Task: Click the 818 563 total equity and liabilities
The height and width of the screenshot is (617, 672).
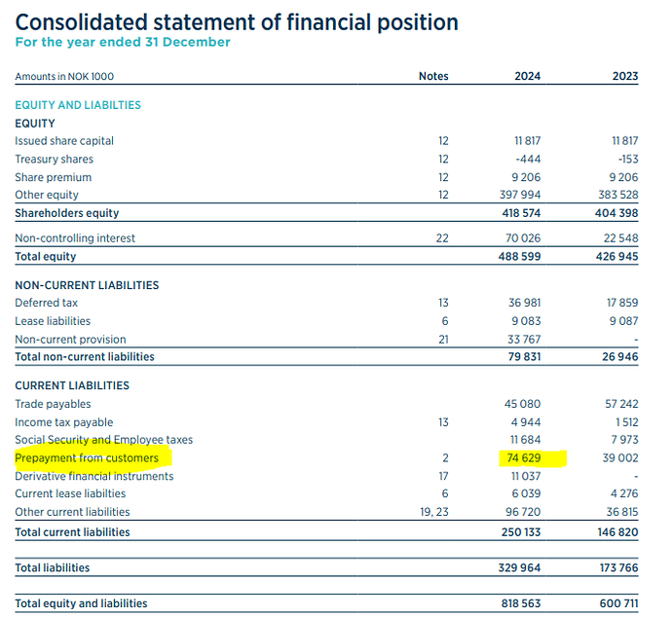Action: [x=521, y=603]
